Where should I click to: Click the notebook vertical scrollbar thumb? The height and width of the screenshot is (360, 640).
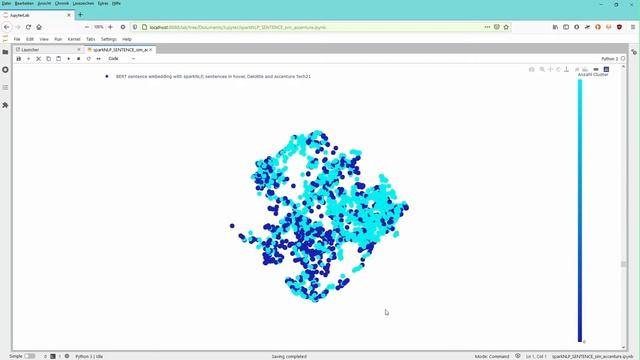[x=623, y=264]
